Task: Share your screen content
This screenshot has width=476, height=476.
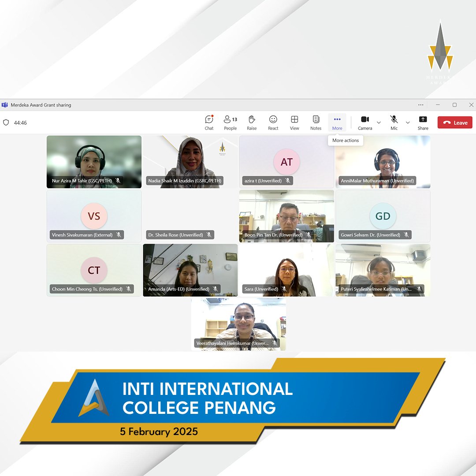Action: [423, 123]
